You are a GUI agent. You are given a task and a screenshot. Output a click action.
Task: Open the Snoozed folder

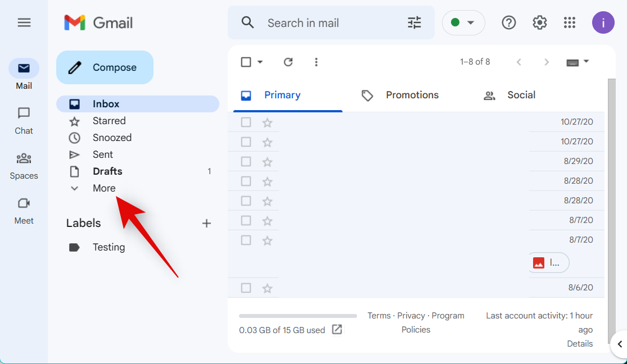138,138
